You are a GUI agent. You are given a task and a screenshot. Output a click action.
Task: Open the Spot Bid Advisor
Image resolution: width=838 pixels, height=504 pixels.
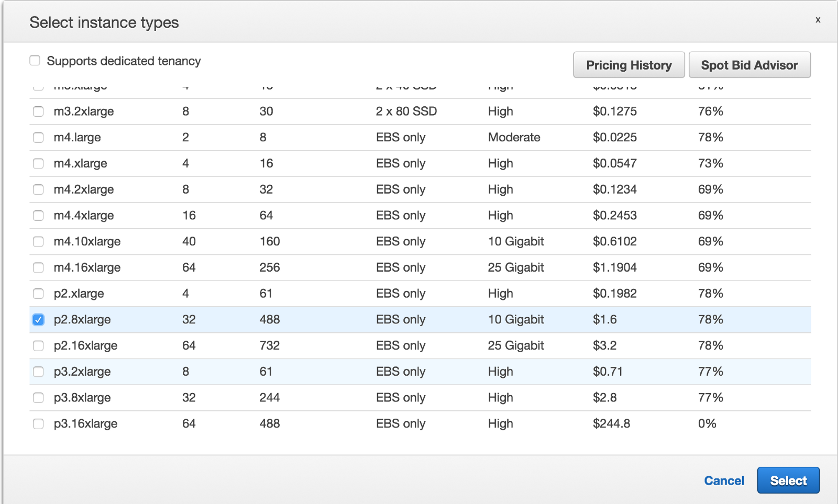click(749, 65)
